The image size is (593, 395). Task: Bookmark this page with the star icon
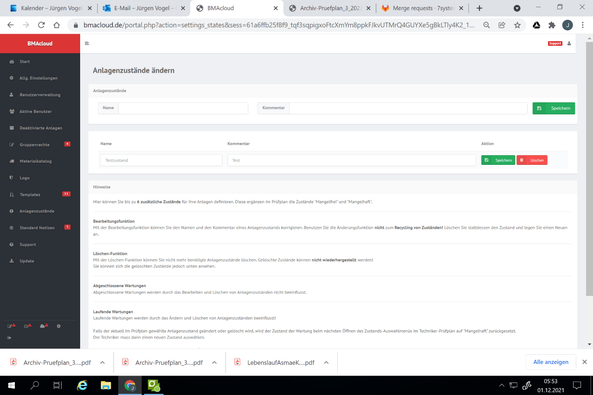tap(517, 25)
